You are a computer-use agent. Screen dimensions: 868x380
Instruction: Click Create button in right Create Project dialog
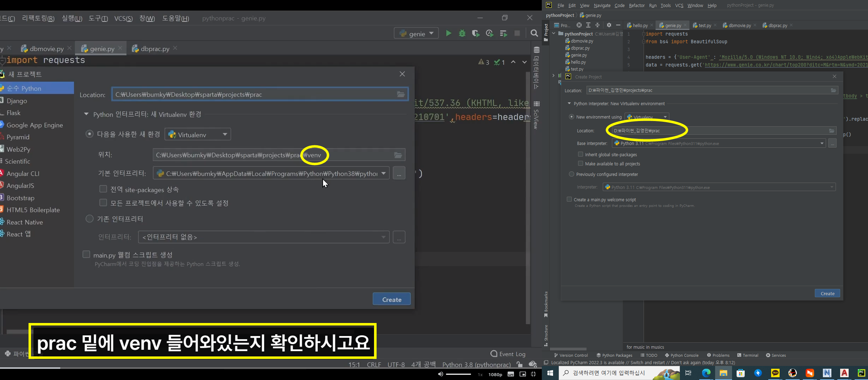[827, 293]
